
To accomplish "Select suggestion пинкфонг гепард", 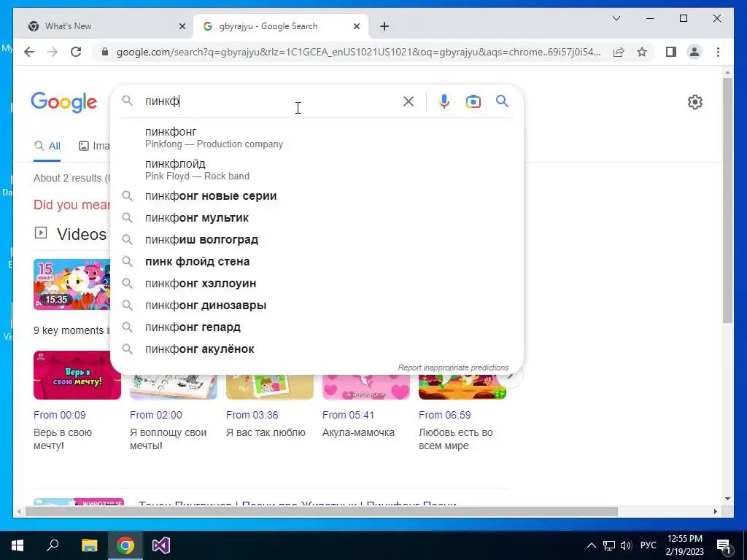I will [317, 327].
